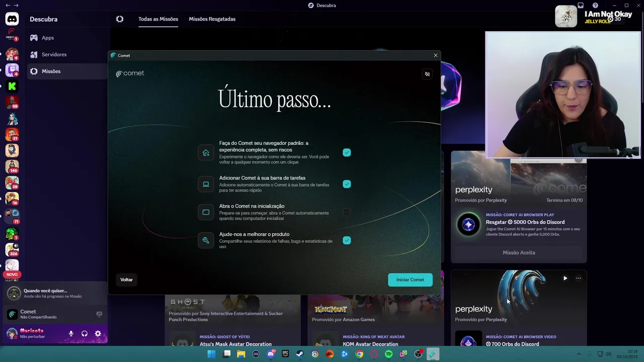Open Resgatar 5000 Orbs do Discord quest

click(x=525, y=222)
